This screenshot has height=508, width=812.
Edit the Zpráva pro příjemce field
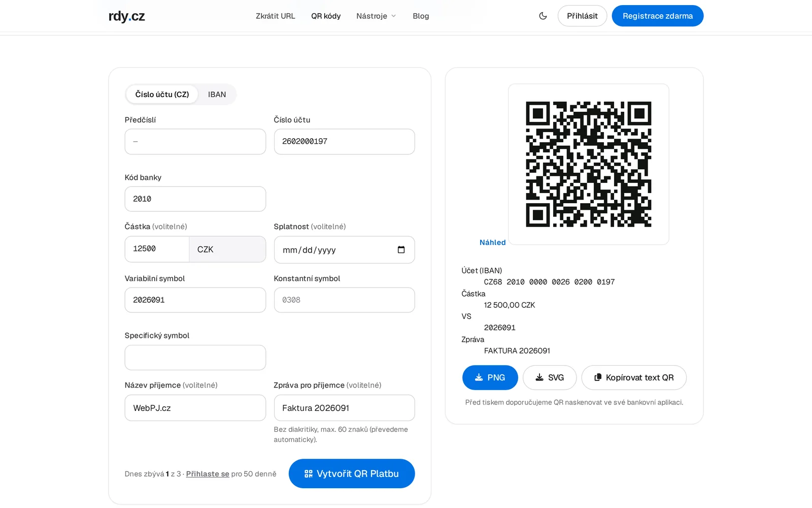point(344,408)
